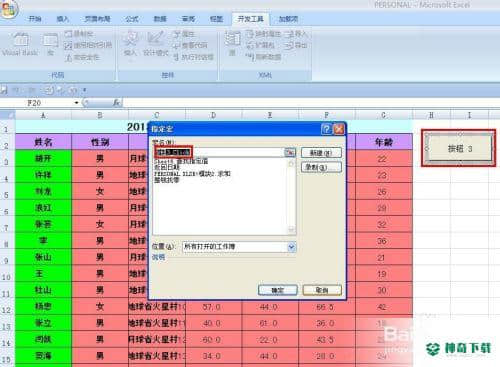This screenshot has width=500, height=367.
Task: Click Map Properties (映射属性)
Action: [263, 34]
